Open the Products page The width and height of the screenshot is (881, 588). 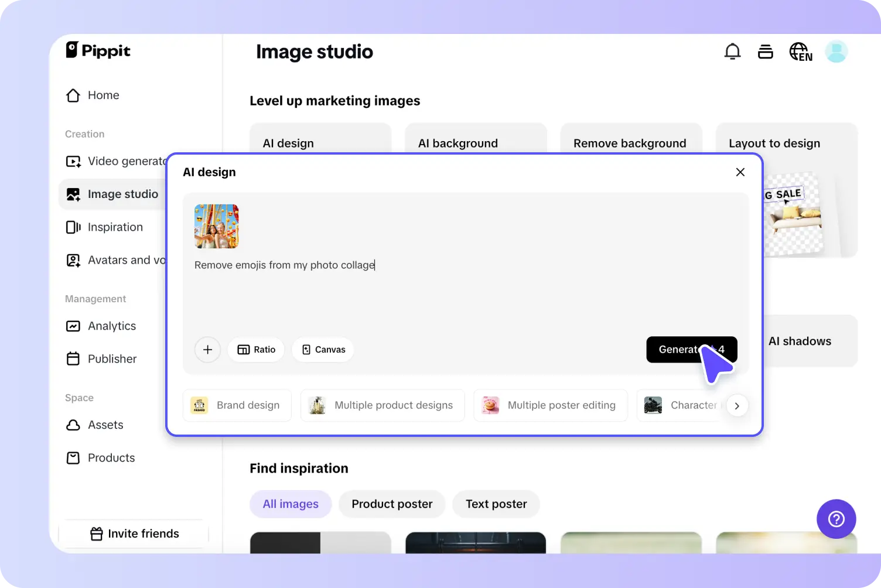pos(111,457)
